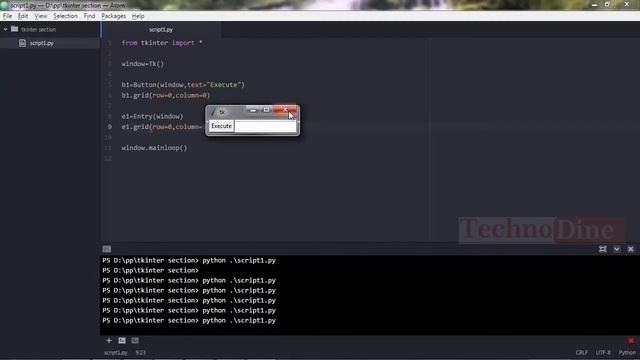Add a new terminal with the plus icon
640x360 pixels.
pyautogui.click(x=109, y=340)
